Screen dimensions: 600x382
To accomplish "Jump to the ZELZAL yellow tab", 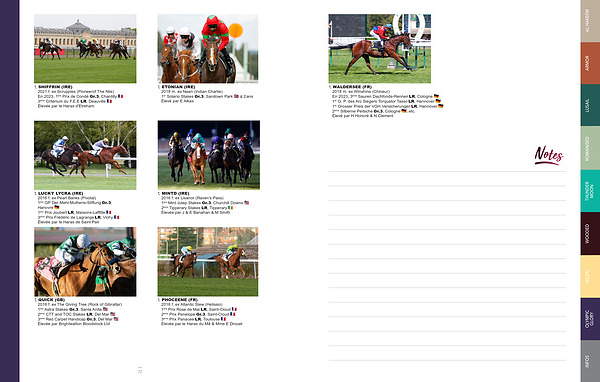I will pos(590,276).
